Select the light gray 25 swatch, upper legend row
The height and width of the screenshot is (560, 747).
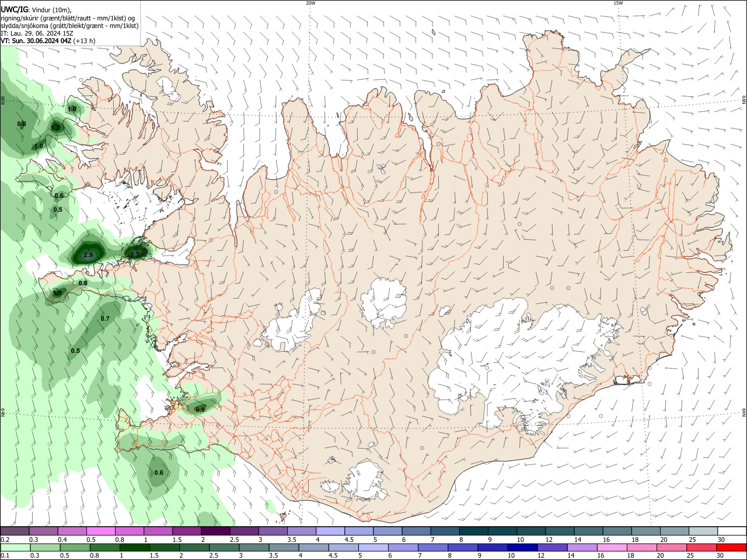click(703, 531)
